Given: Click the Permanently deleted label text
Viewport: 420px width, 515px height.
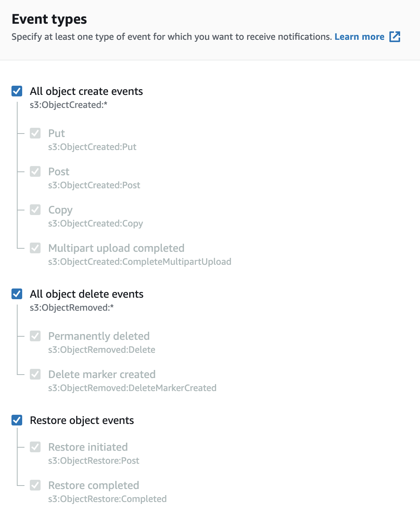Looking at the screenshot, I should (x=99, y=336).
